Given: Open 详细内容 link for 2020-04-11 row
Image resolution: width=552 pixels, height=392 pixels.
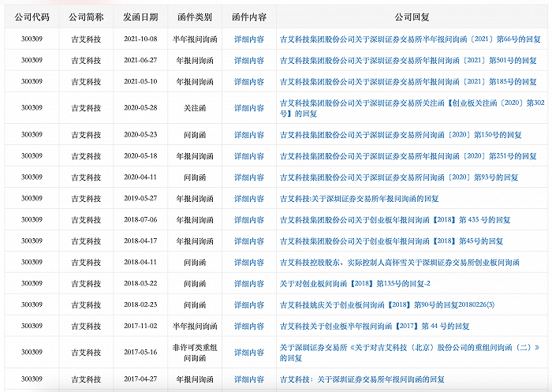Looking at the screenshot, I should pos(249,177).
